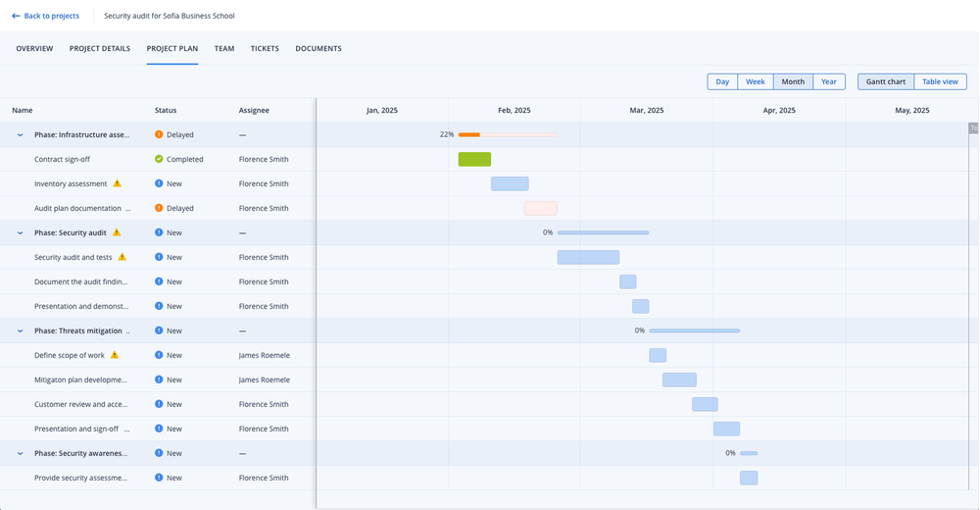The width and height of the screenshot is (980, 510).
Task: Click the blue status icon for Presentation and sign-off
Action: [x=159, y=429]
